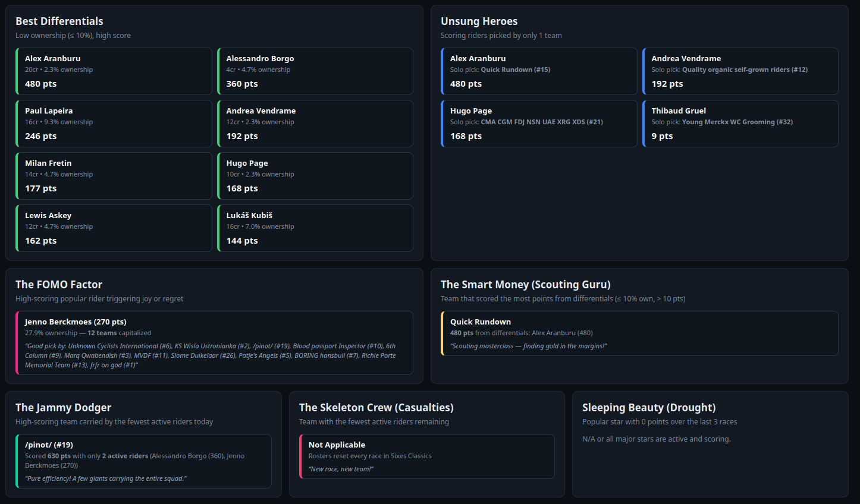Select the /pinot/ (#19) Jammy Dodger card
860x504 pixels.
[x=143, y=461]
